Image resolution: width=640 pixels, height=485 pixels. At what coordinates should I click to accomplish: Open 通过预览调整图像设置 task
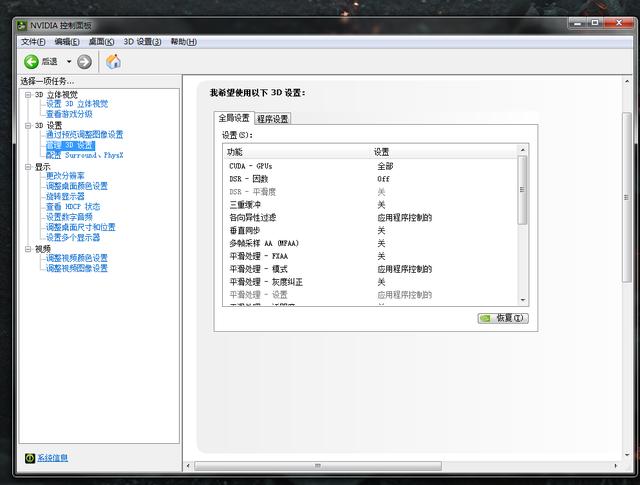[x=84, y=135]
